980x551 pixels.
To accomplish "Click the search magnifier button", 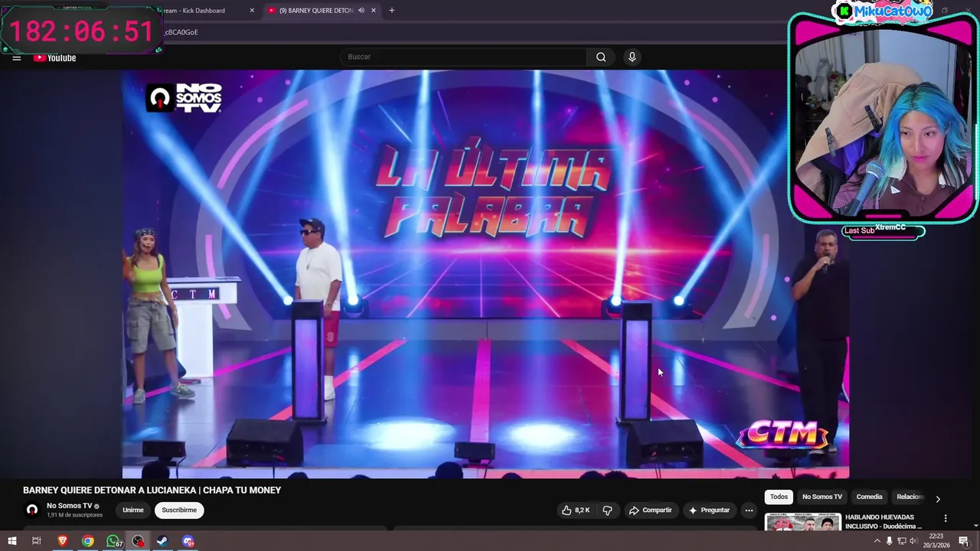I will tap(601, 57).
